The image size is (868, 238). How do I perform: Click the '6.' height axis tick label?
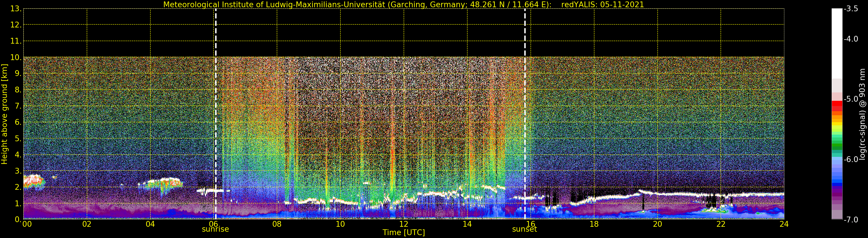[x=18, y=122]
